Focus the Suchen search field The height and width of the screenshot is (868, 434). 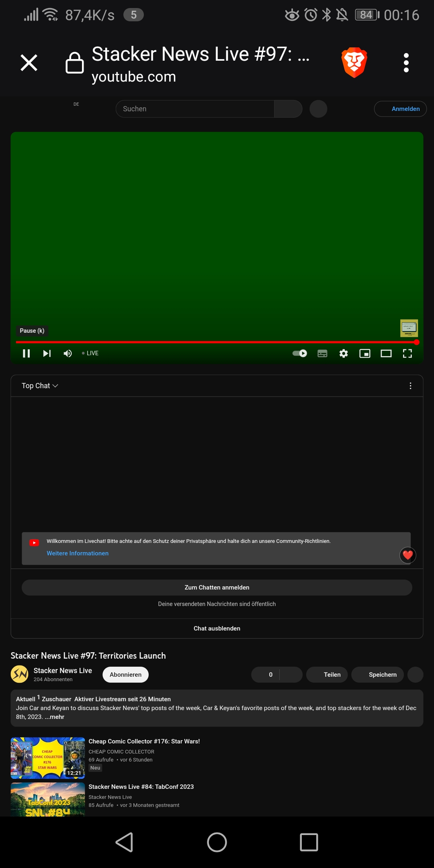[195, 109]
